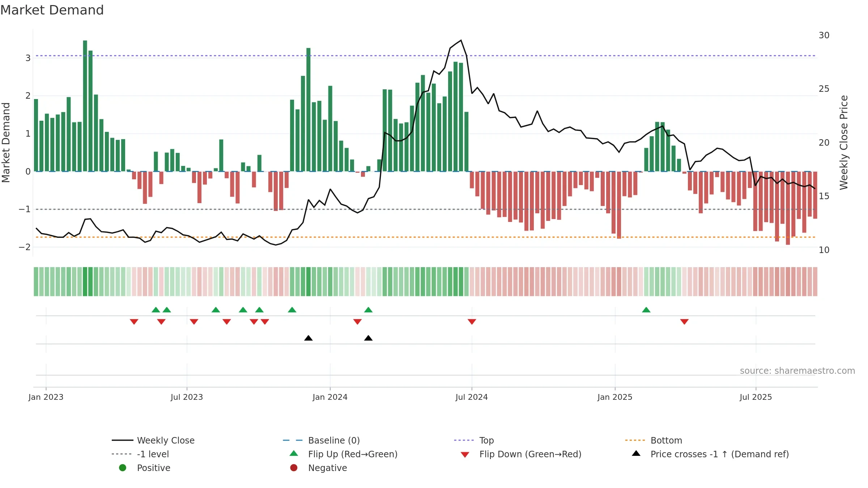The height and width of the screenshot is (488, 868).
Task: Click the Weekly Close Price axis title
Action: [x=844, y=142]
